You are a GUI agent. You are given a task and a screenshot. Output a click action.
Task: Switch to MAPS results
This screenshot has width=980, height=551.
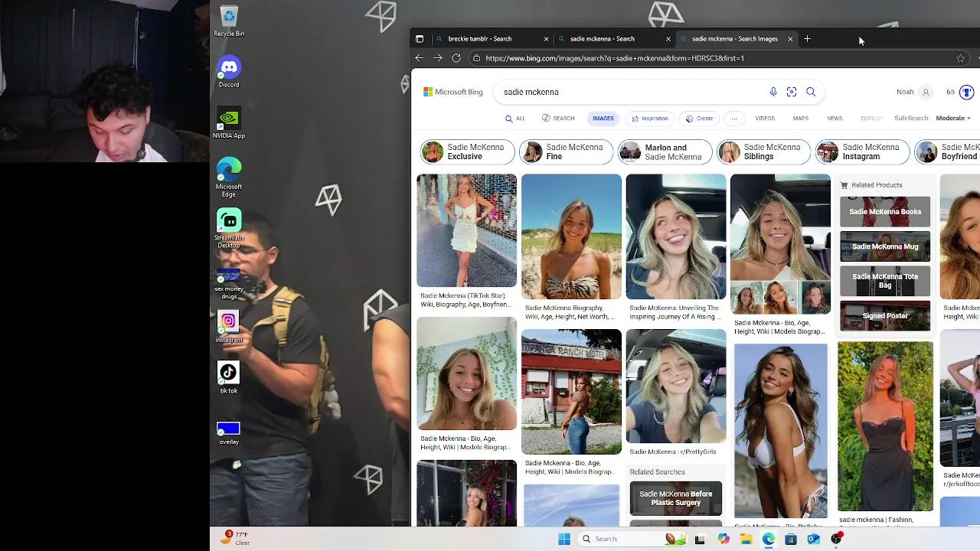(801, 119)
